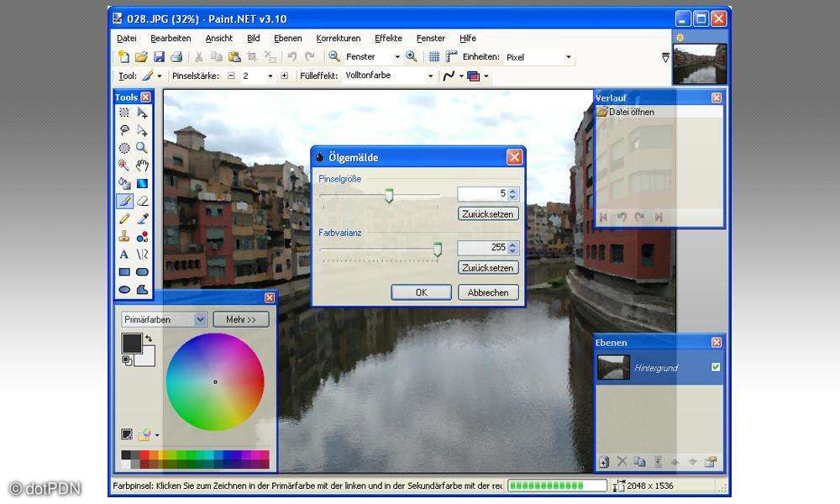The width and height of the screenshot is (840, 504).
Task: Open the Effekte menu
Action: (x=387, y=38)
